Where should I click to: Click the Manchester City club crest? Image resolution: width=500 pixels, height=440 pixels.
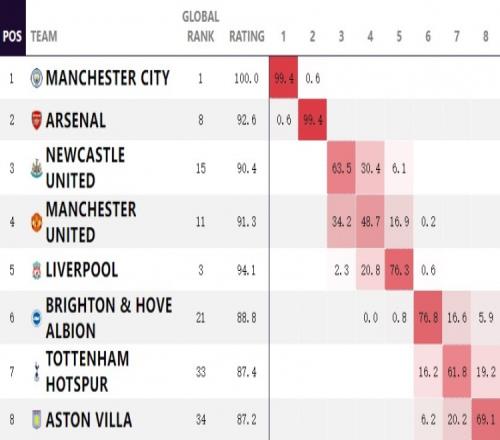point(37,78)
